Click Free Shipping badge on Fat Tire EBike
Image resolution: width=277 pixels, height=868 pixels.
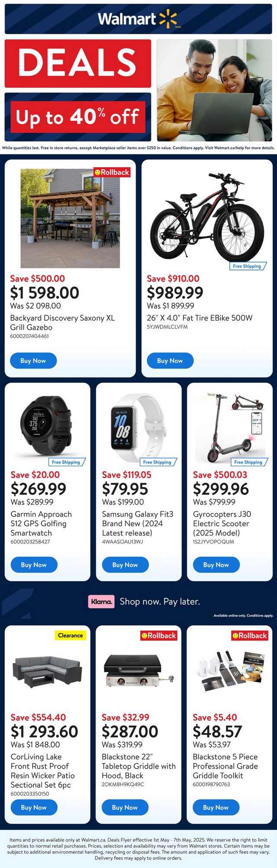[x=247, y=266]
